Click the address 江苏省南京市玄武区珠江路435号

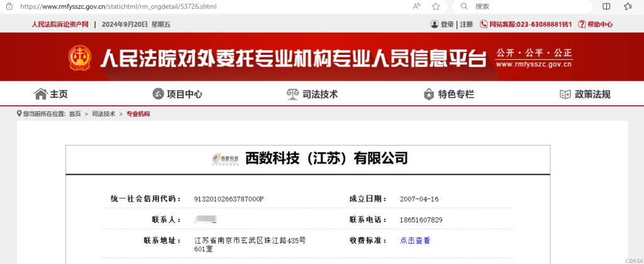tap(250, 240)
